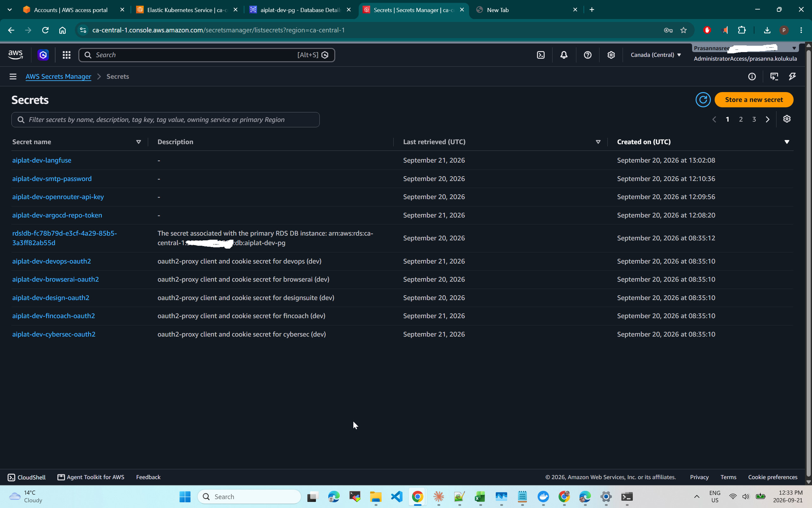Go to the AWS Secrets Manager breadcrumb
812x508 pixels.
pyautogui.click(x=58, y=77)
